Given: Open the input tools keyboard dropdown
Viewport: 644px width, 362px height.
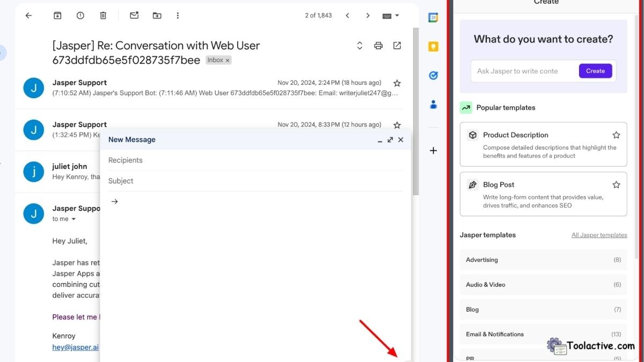Looking at the screenshot, I should 391,16.
